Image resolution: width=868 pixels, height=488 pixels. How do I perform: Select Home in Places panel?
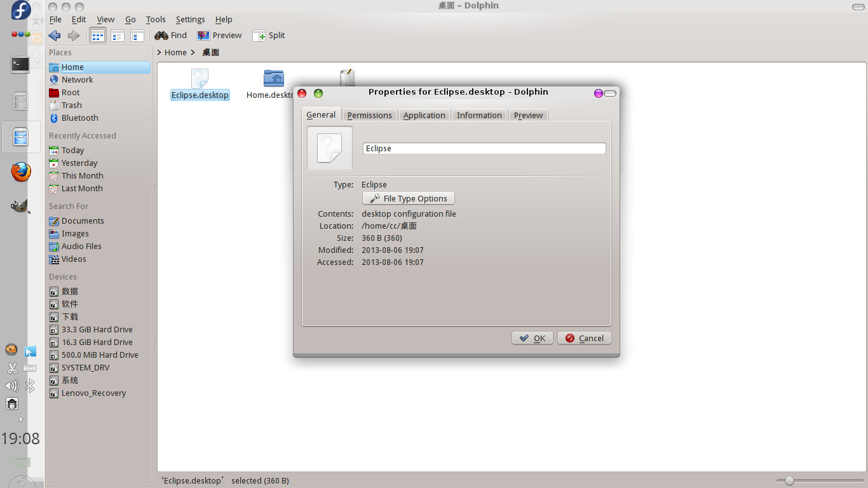coord(100,67)
